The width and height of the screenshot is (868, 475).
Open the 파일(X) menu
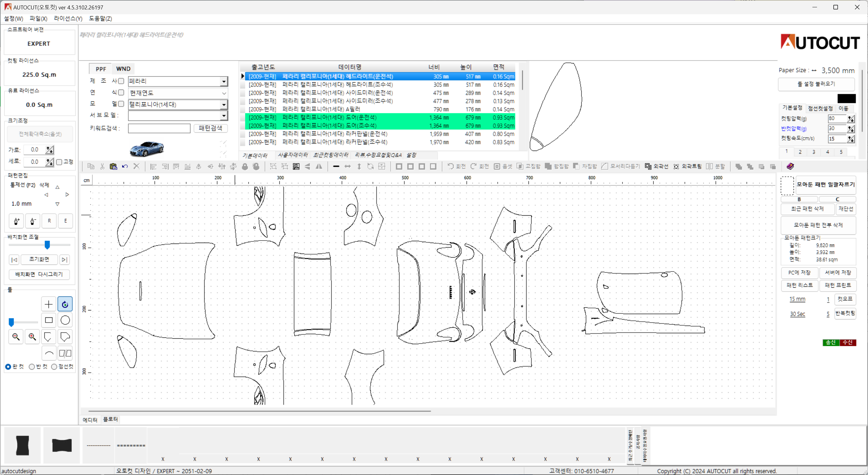[x=39, y=19]
